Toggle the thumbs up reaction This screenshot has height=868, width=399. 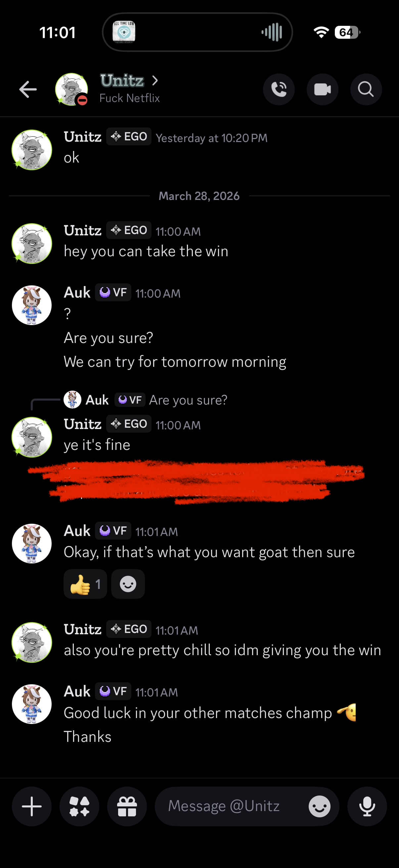(85, 584)
